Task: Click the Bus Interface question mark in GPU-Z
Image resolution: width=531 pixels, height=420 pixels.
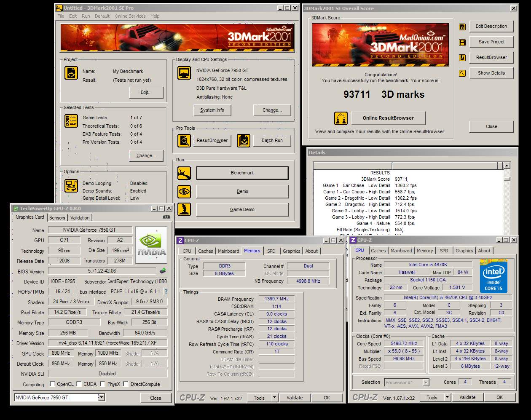Action: point(166,292)
